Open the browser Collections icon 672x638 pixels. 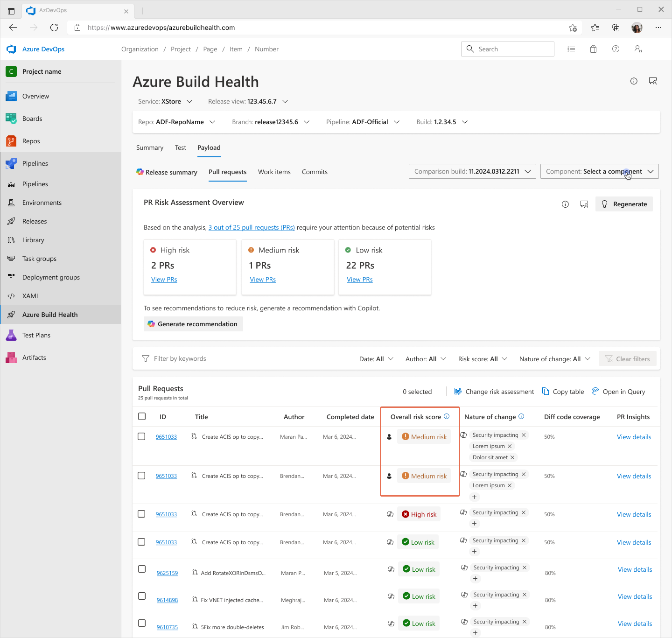pyautogui.click(x=616, y=28)
